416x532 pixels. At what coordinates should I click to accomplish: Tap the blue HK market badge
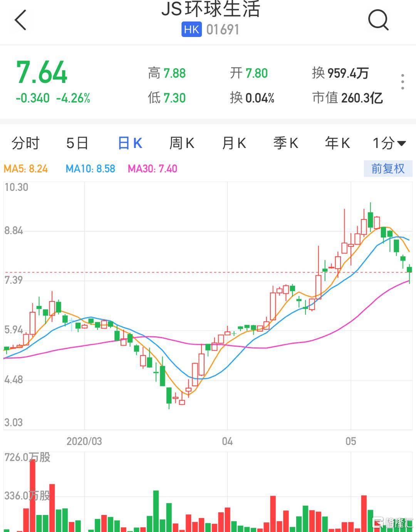click(191, 30)
